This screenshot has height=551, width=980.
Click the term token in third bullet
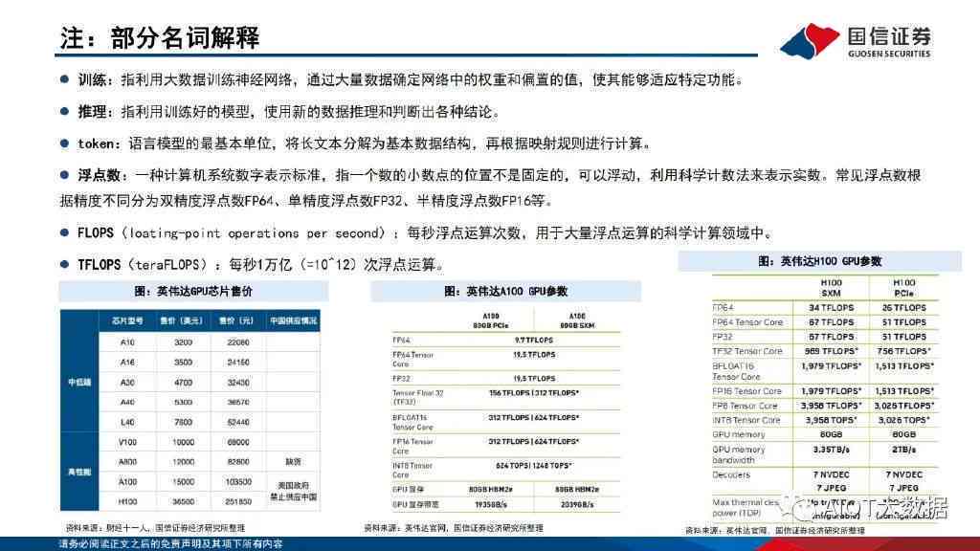[x=97, y=143]
